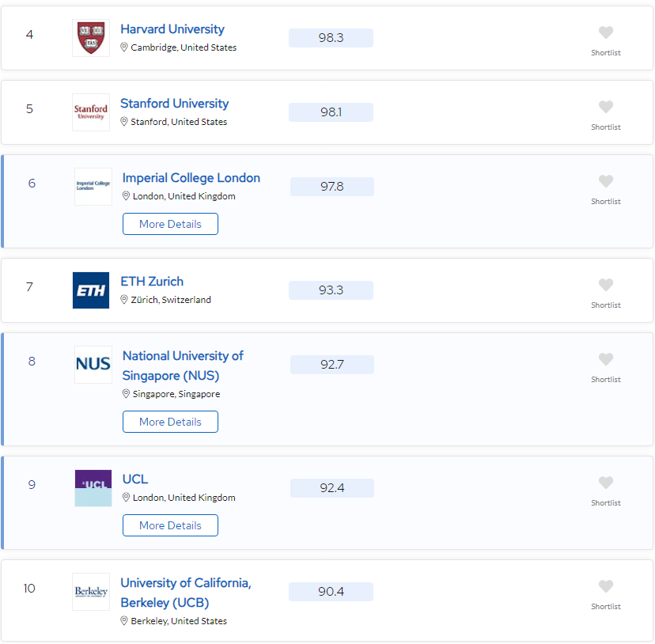Shortlist ETH Zurich using heart icon
Screen dimensions: 655x644
coord(605,285)
